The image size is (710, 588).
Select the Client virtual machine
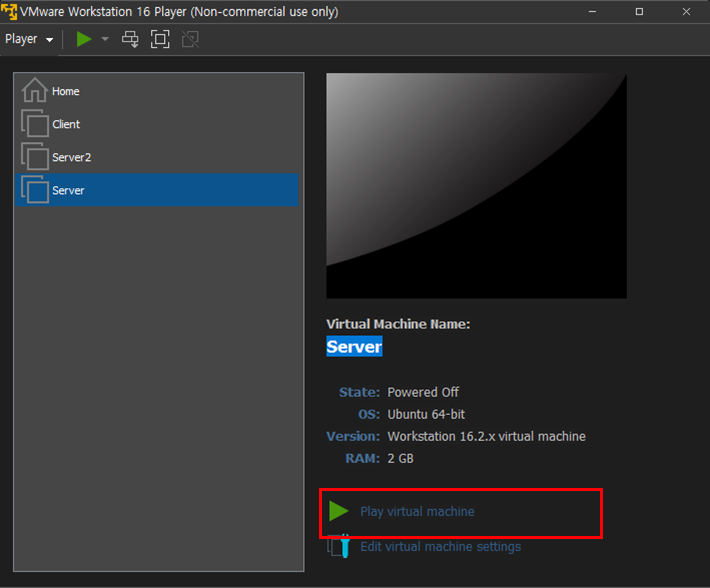pyautogui.click(x=157, y=124)
